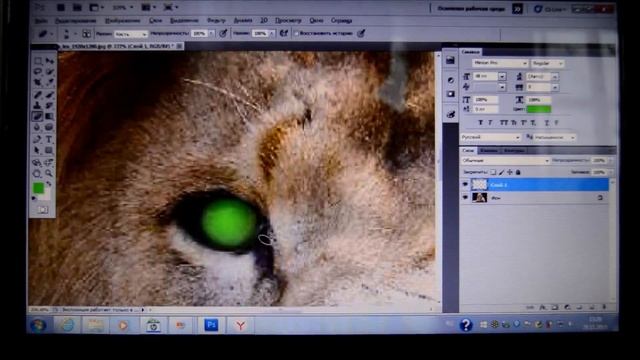Select the Eyedropper tool
Screen dimensions: 640x360
point(49,82)
